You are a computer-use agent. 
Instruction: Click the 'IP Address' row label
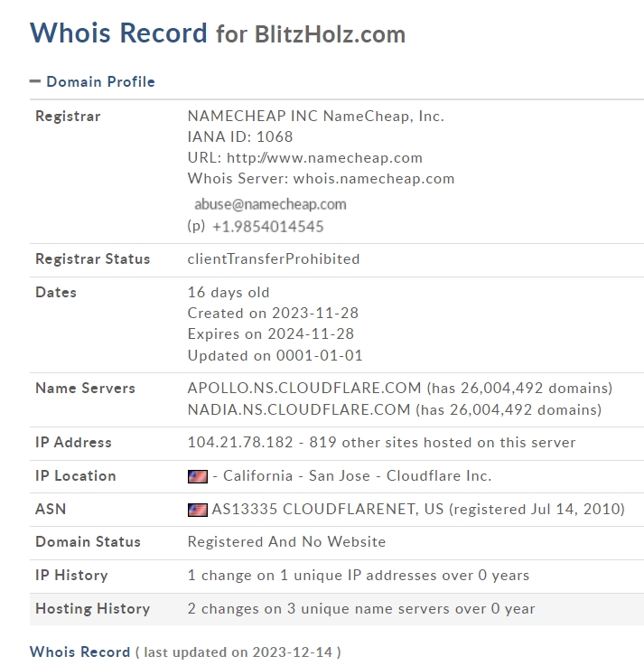[x=73, y=442]
